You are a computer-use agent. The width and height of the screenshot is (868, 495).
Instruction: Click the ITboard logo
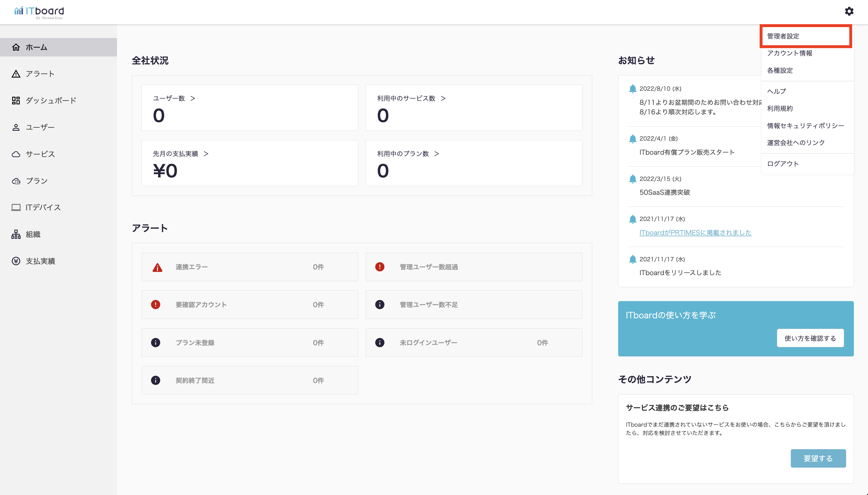click(x=39, y=12)
